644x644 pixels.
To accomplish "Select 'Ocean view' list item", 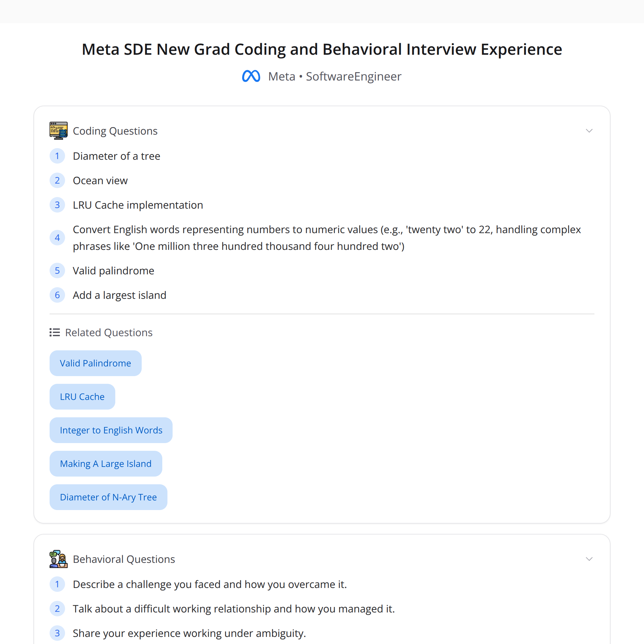I will click(100, 180).
